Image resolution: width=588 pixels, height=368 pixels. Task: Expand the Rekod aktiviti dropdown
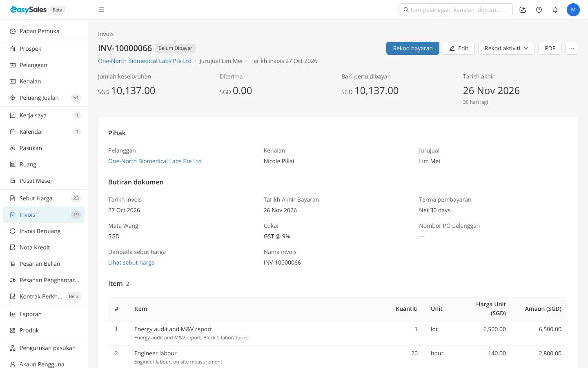pyautogui.click(x=506, y=48)
